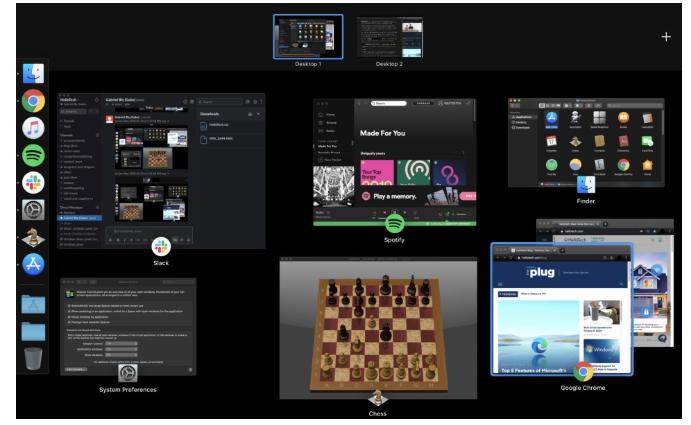Toggle Group windows by application checkbox
The height and width of the screenshot is (425, 691).
click(70, 317)
